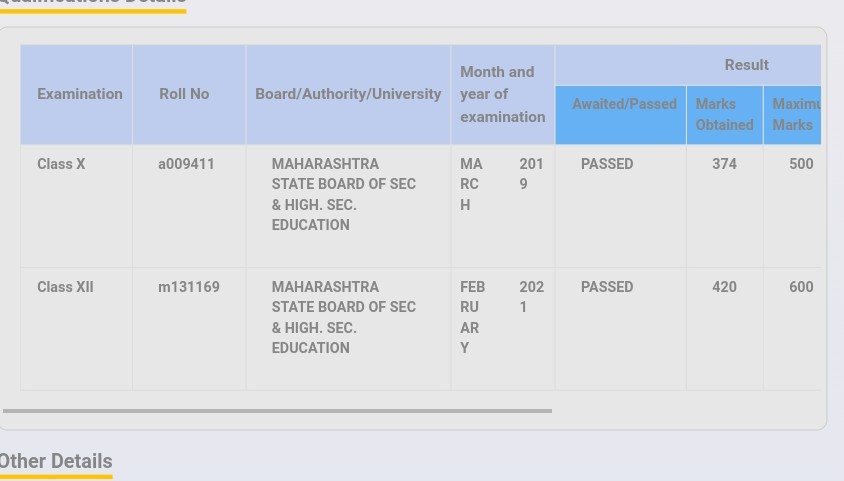Click the 600 maximum marks value

pyautogui.click(x=801, y=287)
